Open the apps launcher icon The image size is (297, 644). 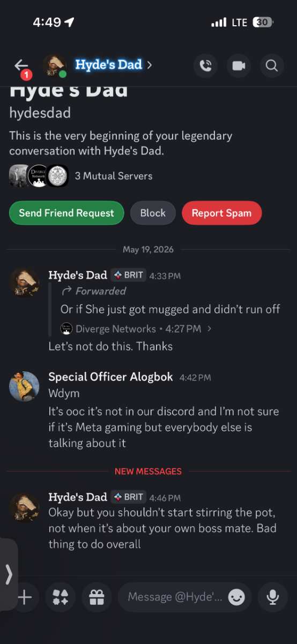pos(60,597)
